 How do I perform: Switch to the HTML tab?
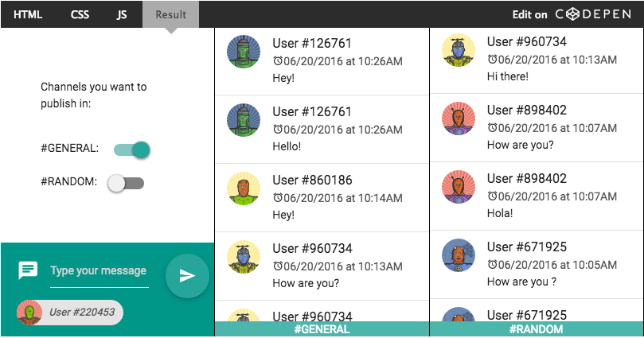(28, 14)
